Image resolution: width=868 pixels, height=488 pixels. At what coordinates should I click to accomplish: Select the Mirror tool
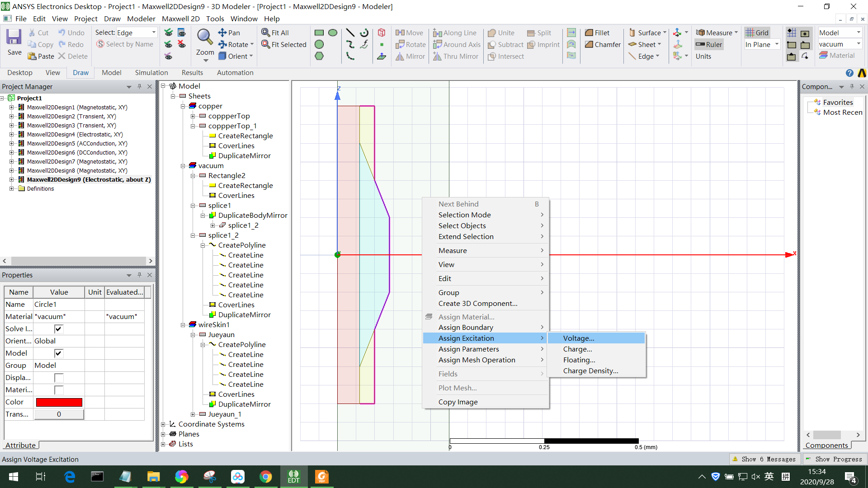(410, 56)
